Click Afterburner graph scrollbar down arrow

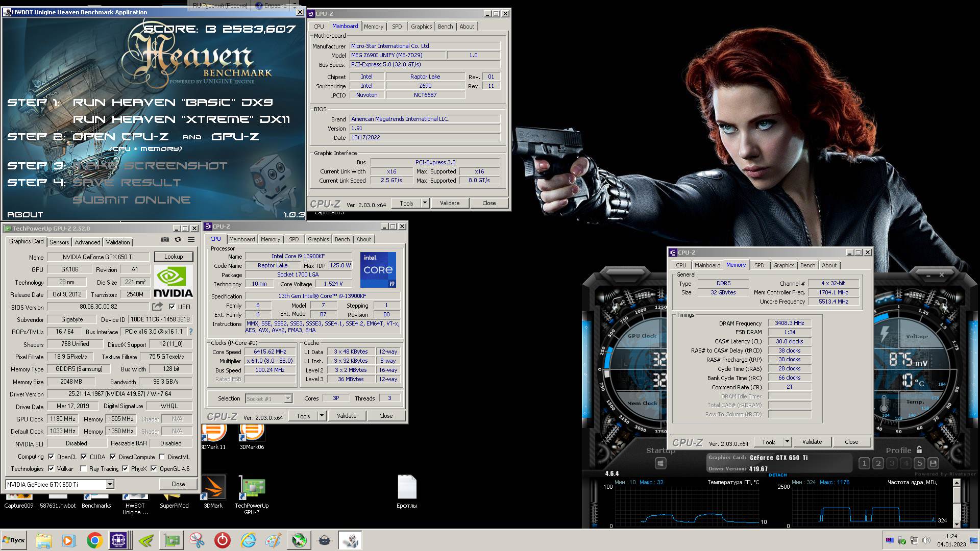957,524
